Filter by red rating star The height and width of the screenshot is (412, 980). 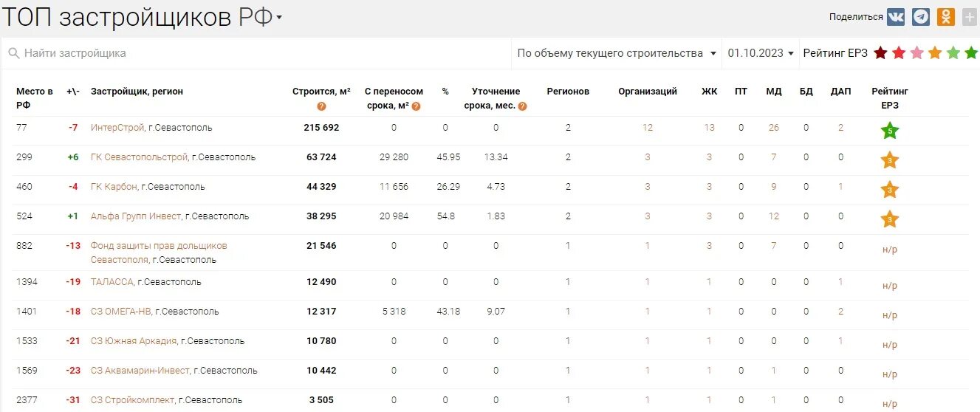pos(899,53)
